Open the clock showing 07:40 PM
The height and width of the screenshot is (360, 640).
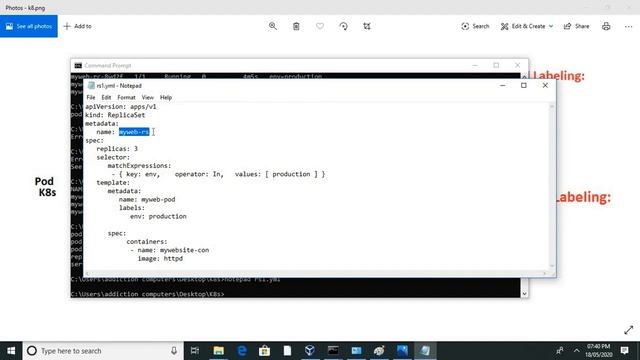(x=599, y=351)
